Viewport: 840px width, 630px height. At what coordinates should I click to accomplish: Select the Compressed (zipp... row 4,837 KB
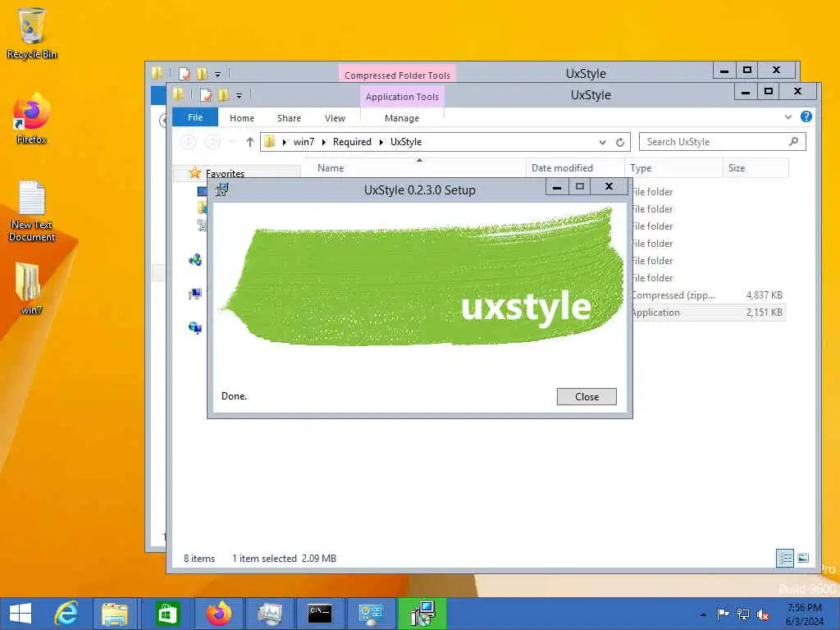(x=708, y=295)
